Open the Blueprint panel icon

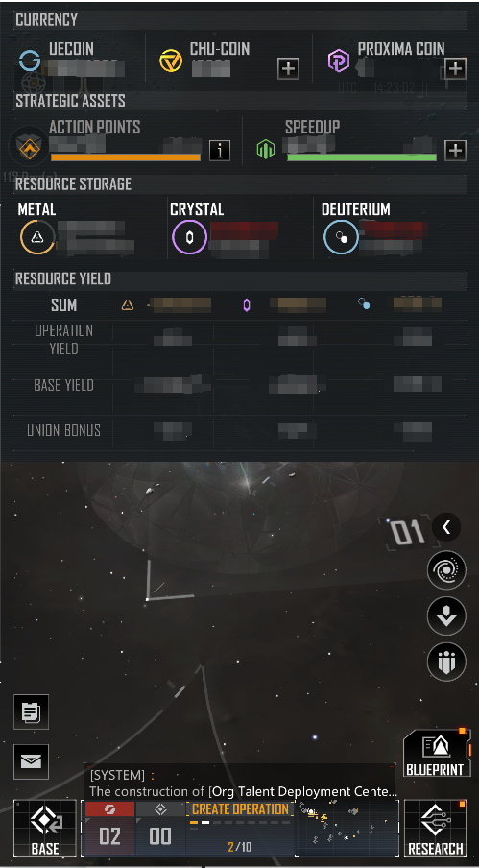point(438,753)
